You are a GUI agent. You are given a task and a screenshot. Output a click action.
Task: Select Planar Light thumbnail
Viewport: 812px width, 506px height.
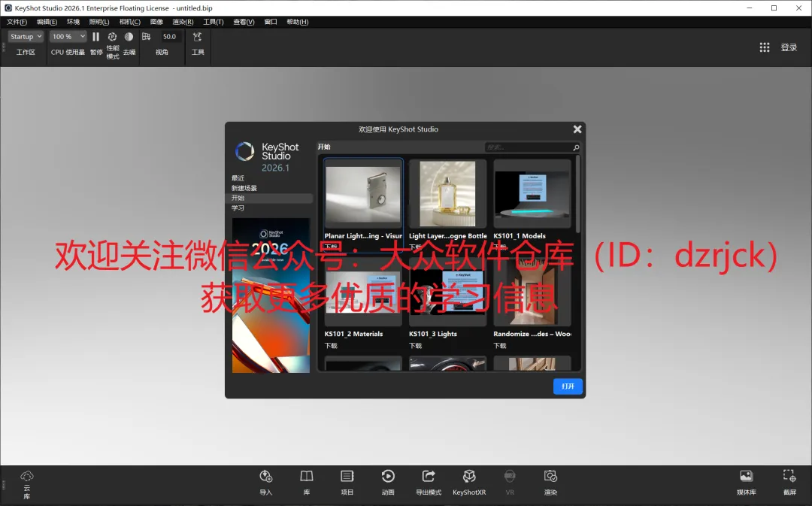pos(363,194)
